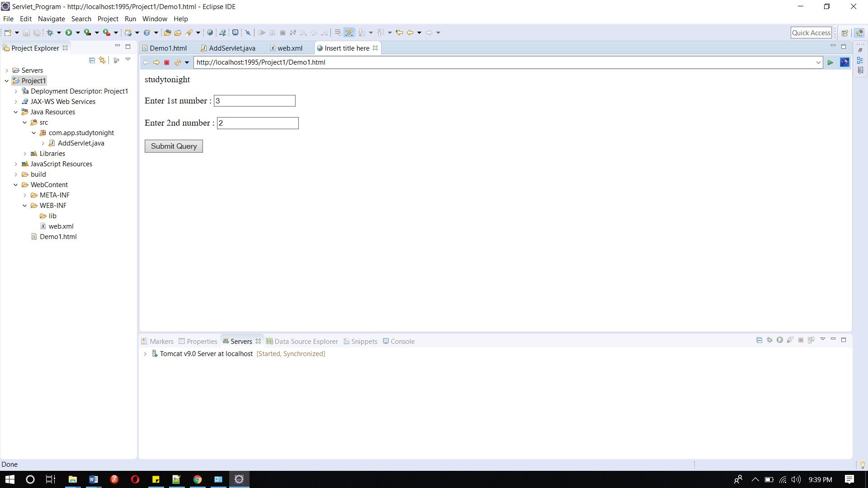Open the Navigate menu
Image resolution: width=868 pixels, height=488 pixels.
52,19
